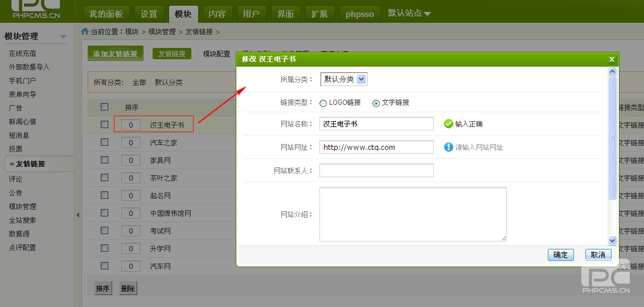Collapse the 模块管理 sidebar header arrow
This screenshot has width=644, height=307.
tap(63, 37)
